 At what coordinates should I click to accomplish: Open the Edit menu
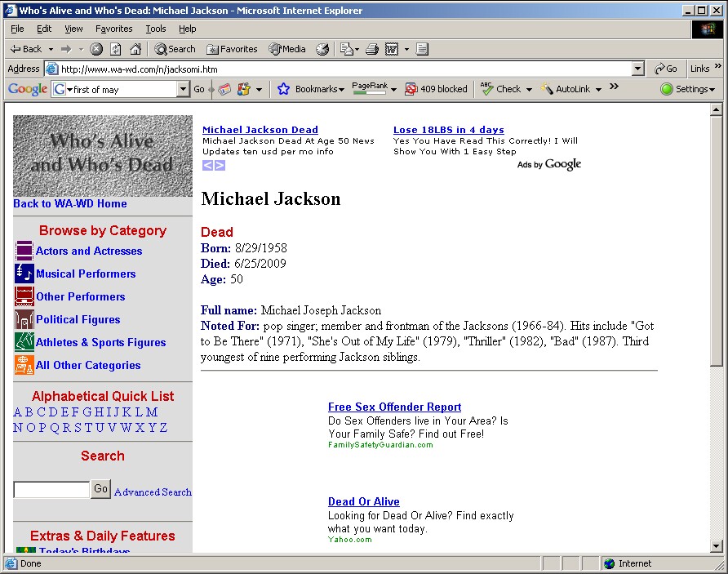click(44, 29)
